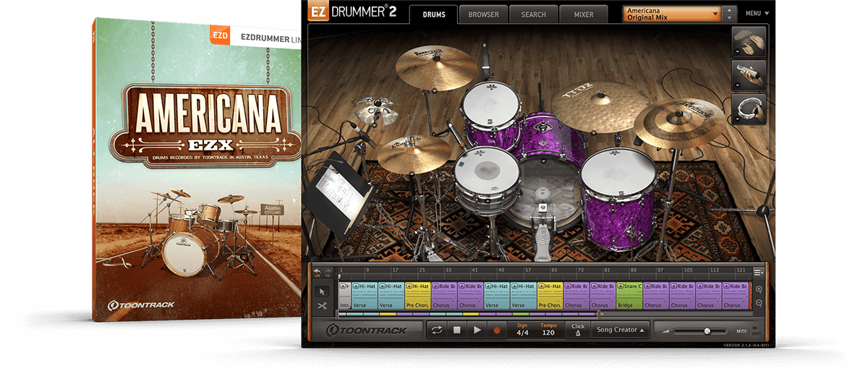Click the Tempo 120 field
The width and height of the screenshot is (868, 374).
tap(548, 330)
